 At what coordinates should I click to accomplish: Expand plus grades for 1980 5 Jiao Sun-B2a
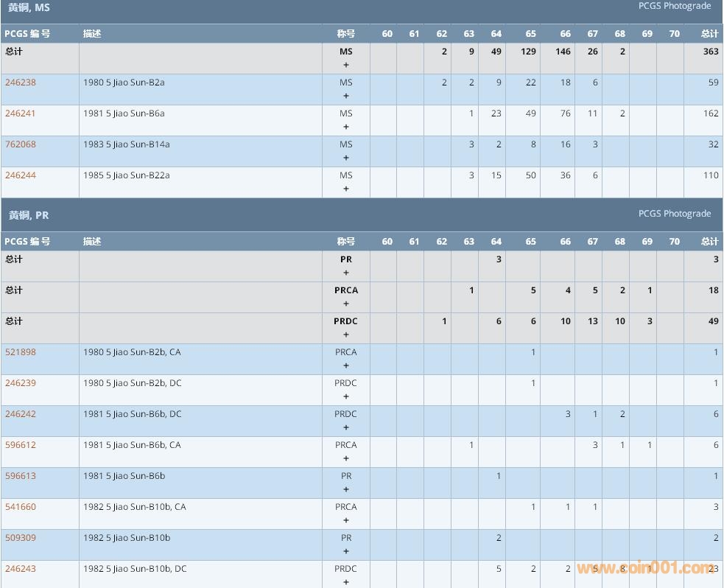pyautogui.click(x=346, y=96)
